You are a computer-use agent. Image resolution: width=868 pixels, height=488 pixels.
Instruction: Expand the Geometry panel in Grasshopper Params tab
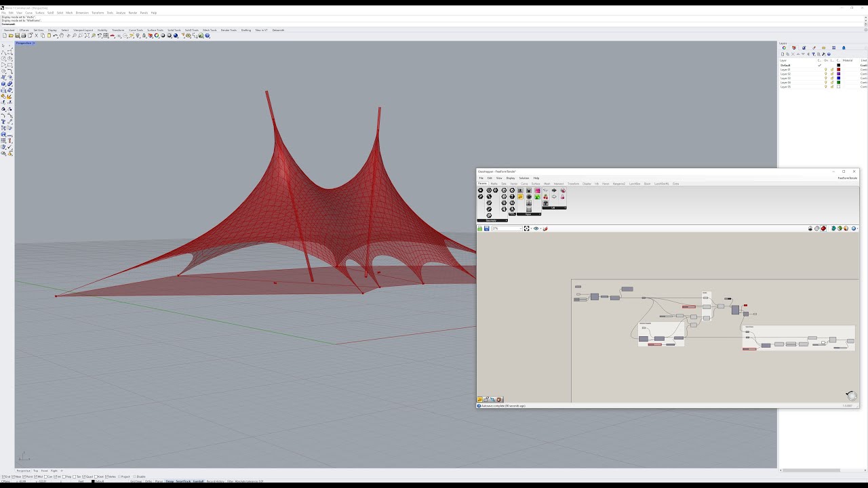(492, 220)
